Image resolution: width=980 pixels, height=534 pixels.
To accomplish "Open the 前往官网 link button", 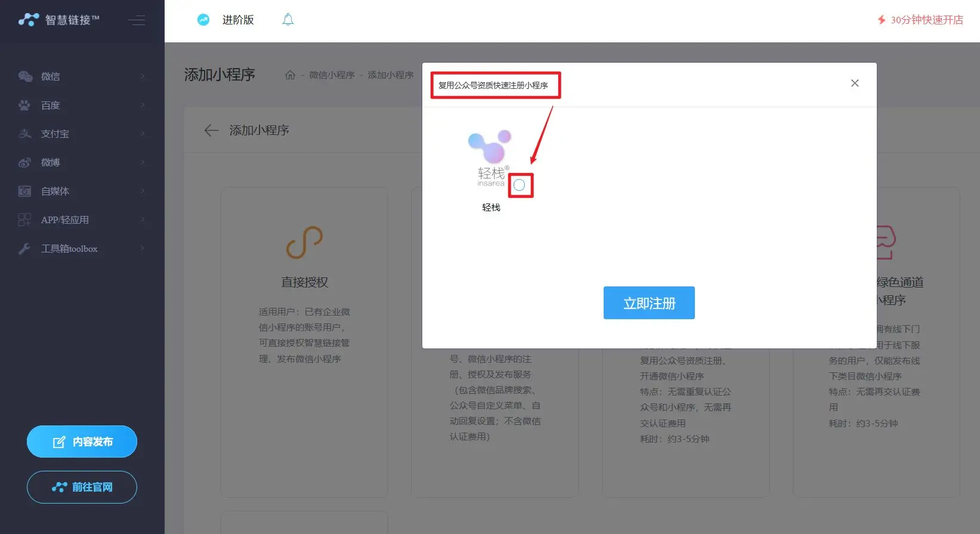I will click(x=82, y=487).
